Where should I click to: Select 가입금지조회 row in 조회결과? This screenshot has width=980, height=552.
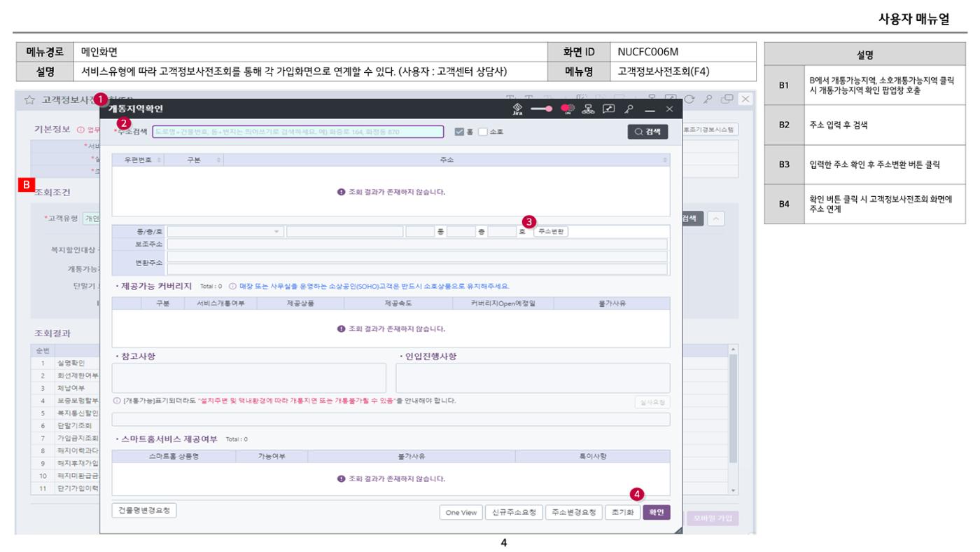click(x=77, y=438)
